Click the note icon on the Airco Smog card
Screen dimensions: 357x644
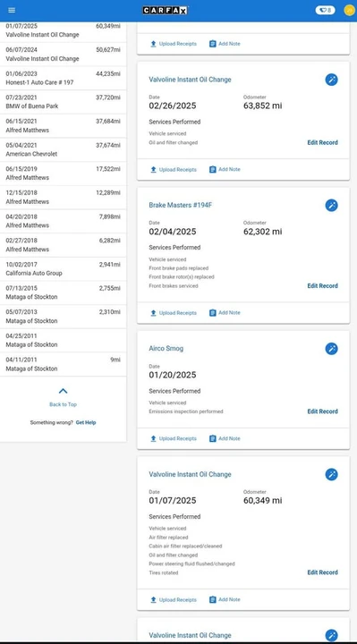tap(212, 438)
